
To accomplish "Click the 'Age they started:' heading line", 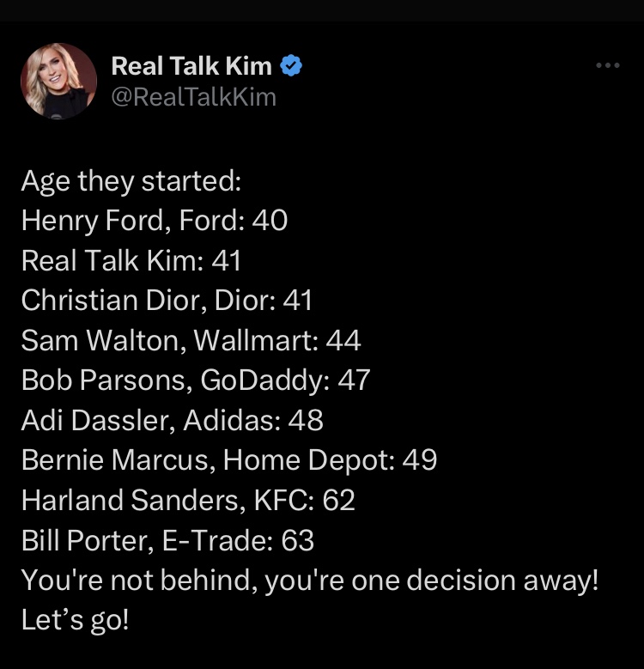I will coord(131,182).
